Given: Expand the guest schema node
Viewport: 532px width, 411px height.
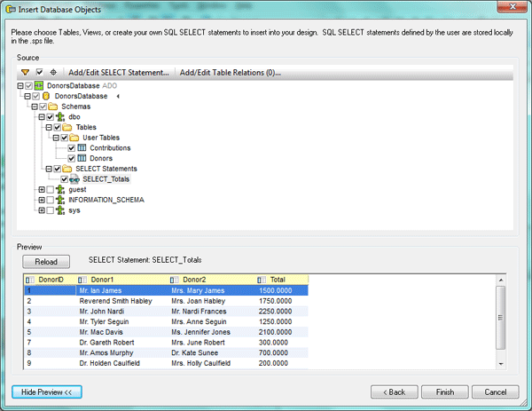Looking at the screenshot, I should [x=42, y=190].
